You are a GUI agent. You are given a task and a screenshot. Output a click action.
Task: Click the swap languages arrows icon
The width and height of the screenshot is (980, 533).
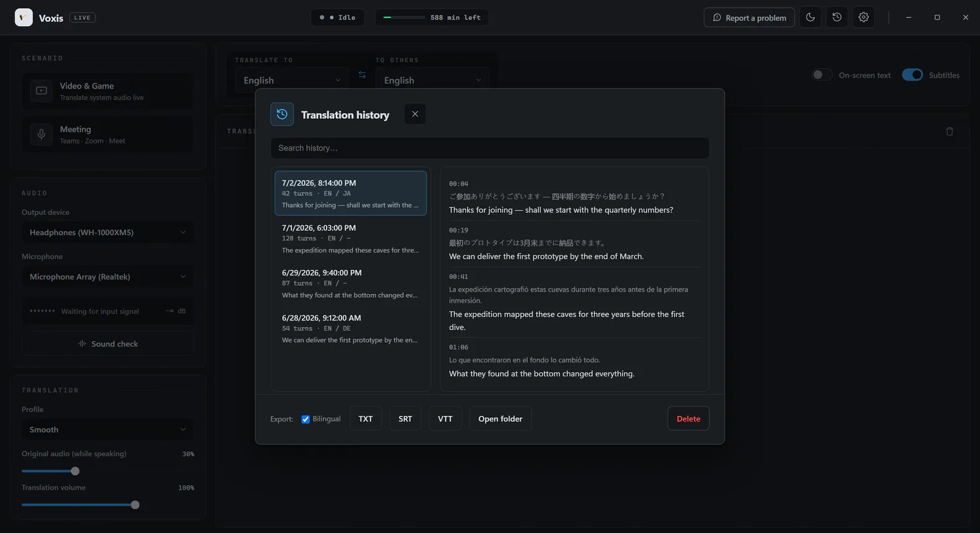[x=362, y=75]
